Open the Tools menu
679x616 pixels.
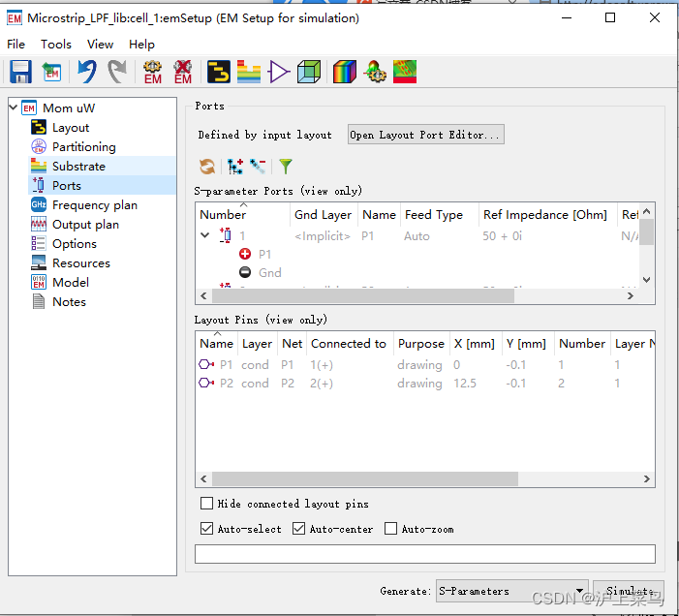point(56,45)
